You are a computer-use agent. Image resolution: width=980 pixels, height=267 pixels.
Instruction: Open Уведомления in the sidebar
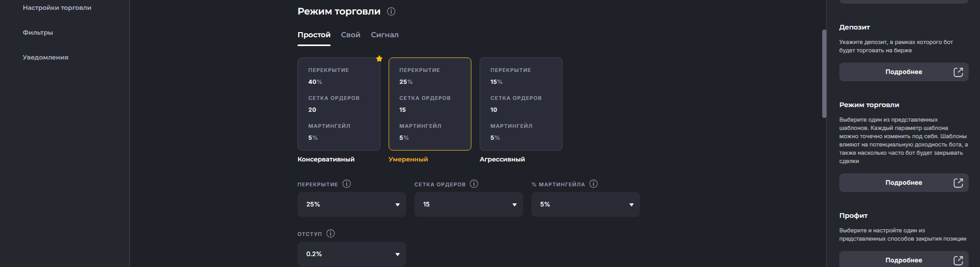46,57
